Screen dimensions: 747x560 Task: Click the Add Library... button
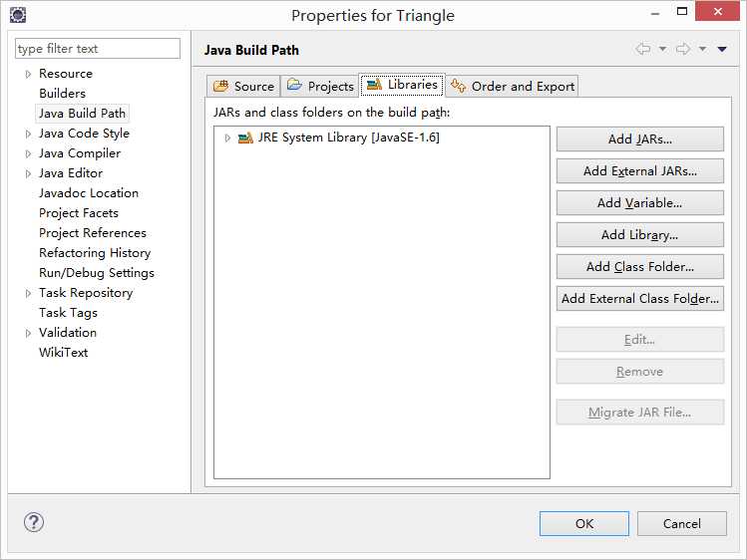tap(640, 234)
